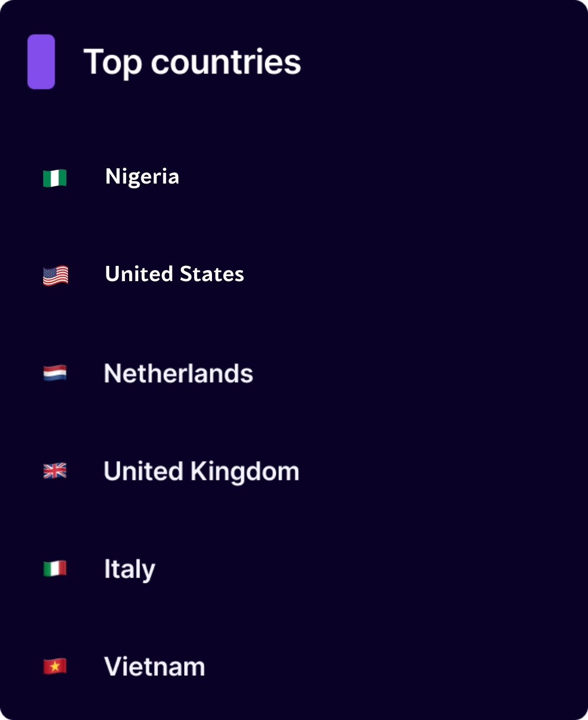The height and width of the screenshot is (720, 588).
Task: Click the United States flag icon
Action: point(55,275)
